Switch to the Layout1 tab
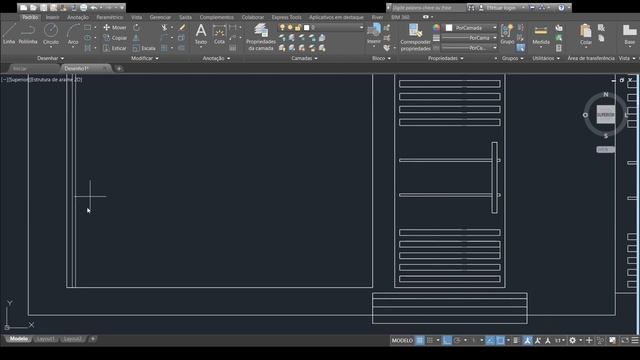This screenshot has height=360, width=640. [45, 339]
